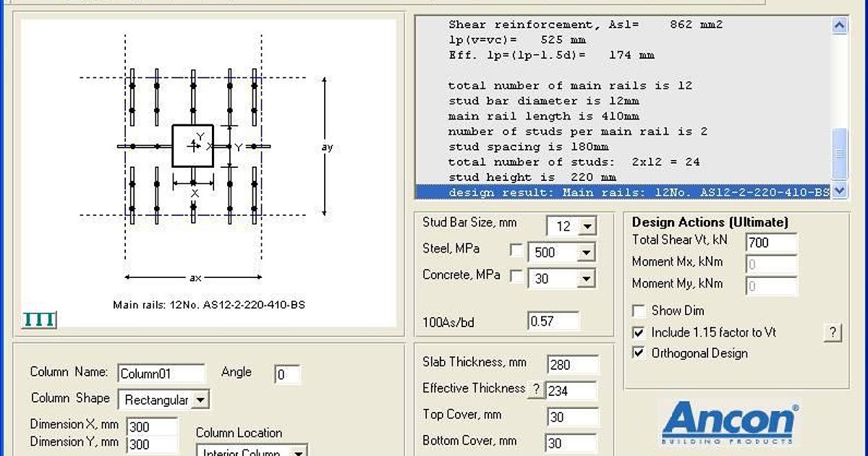Viewport: 868px width, 456px height.
Task: Click the ? help icon beside Include 1.15 factor
Action: click(x=832, y=333)
